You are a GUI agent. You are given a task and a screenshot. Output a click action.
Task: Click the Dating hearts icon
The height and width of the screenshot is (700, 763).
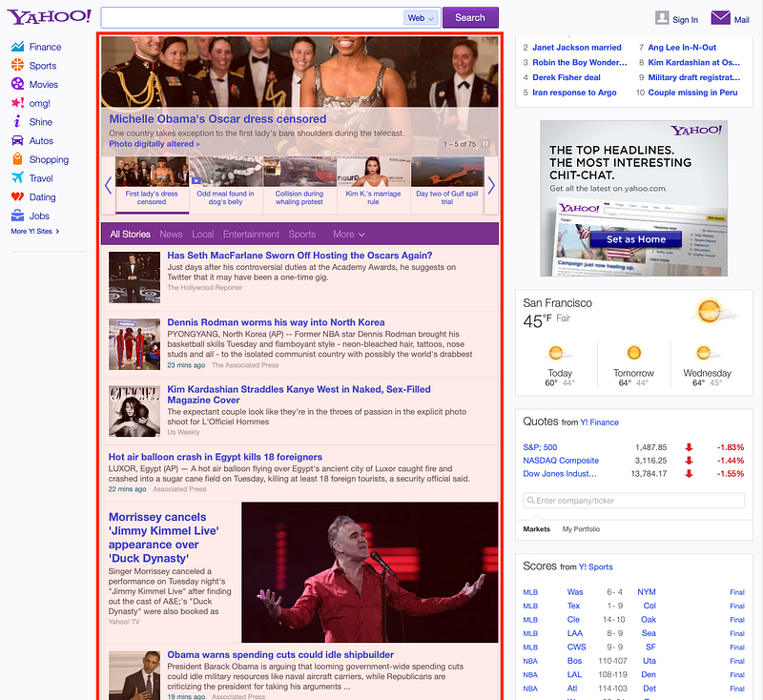[17, 196]
